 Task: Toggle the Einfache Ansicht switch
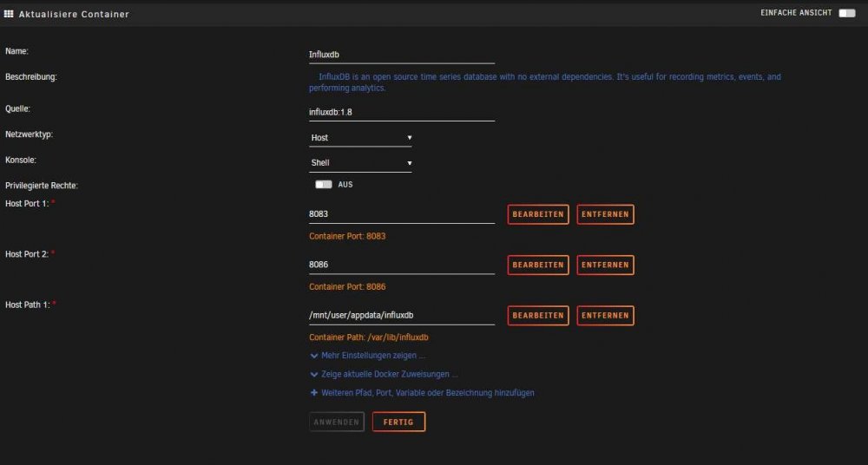pyautogui.click(x=846, y=13)
